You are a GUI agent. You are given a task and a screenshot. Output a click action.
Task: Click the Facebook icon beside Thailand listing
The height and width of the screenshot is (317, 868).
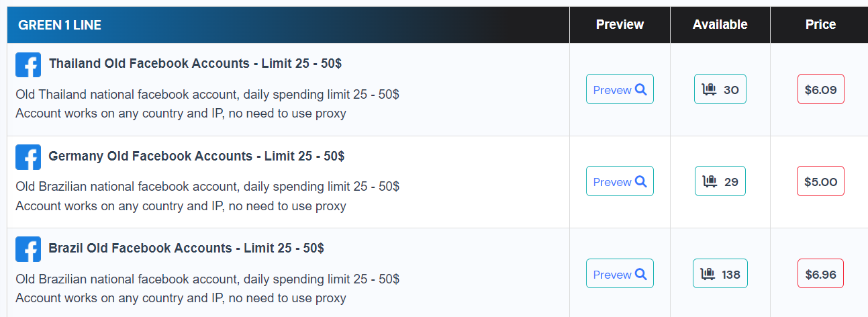coord(28,64)
